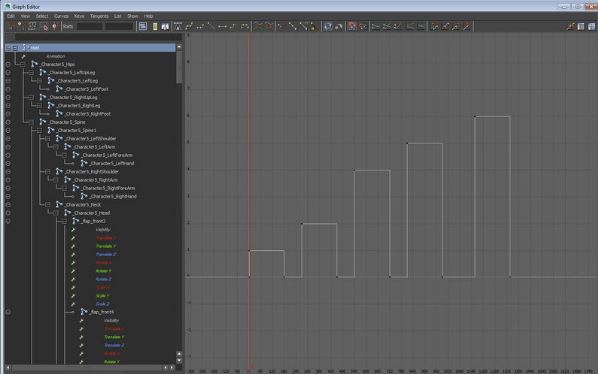Collapse the flap_front3 node

click(64, 221)
